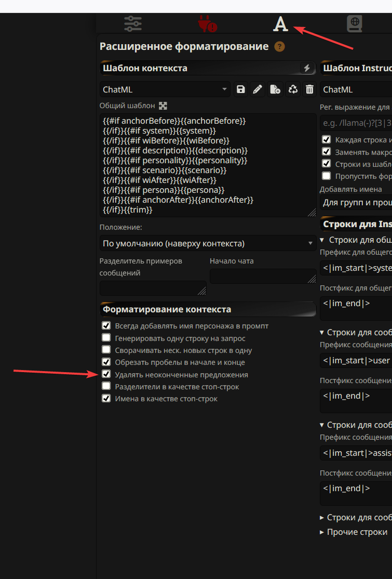This screenshot has height=579, width=392.
Task: Click the Общий шаблон template text area
Action: click(x=208, y=165)
